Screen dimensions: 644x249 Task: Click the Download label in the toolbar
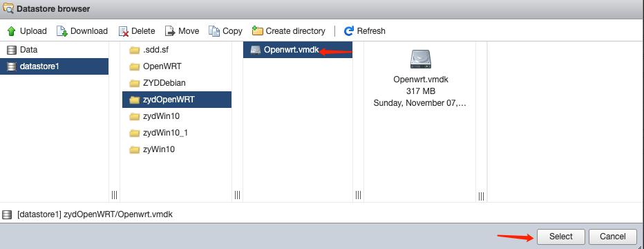89,31
